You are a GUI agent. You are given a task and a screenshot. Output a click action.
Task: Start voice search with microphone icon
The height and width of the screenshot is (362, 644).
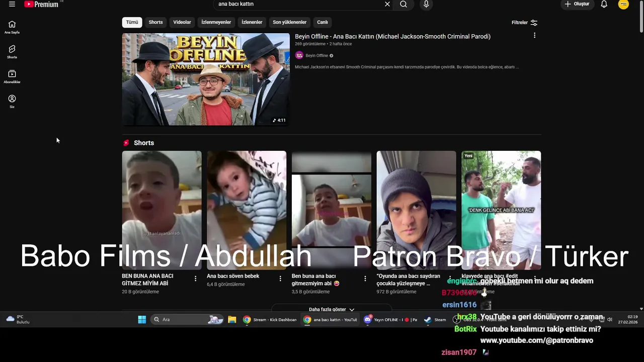[426, 4]
